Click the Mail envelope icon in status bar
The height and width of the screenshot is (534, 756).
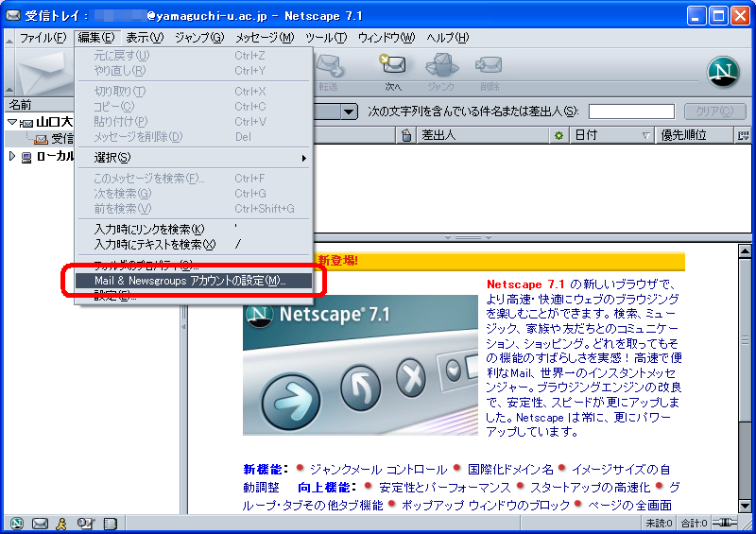(40, 523)
